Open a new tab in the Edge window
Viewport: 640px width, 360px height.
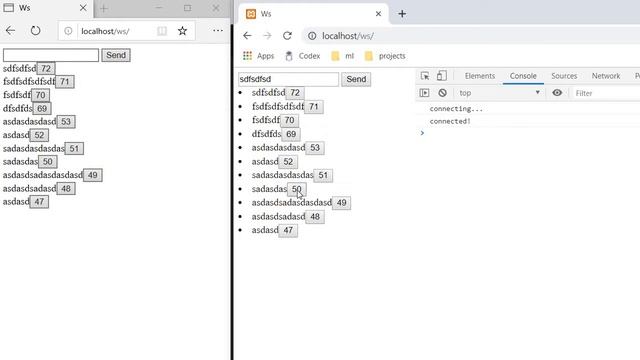104,8
